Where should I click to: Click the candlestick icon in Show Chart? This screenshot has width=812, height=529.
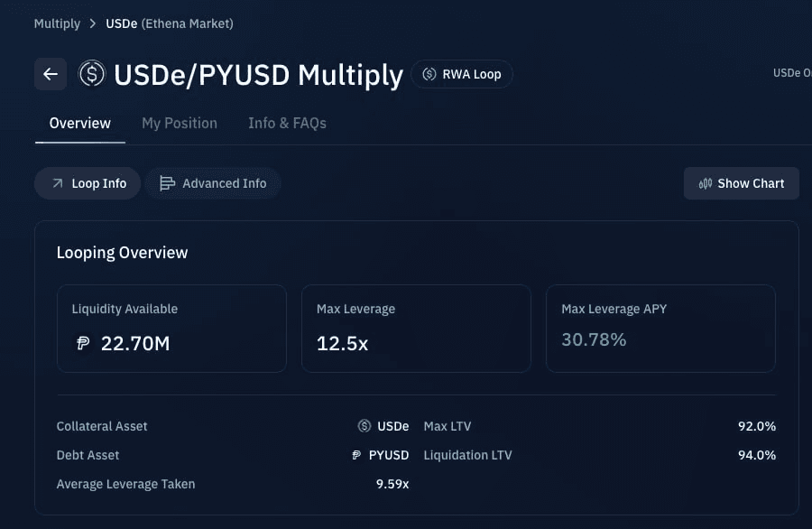tap(706, 183)
